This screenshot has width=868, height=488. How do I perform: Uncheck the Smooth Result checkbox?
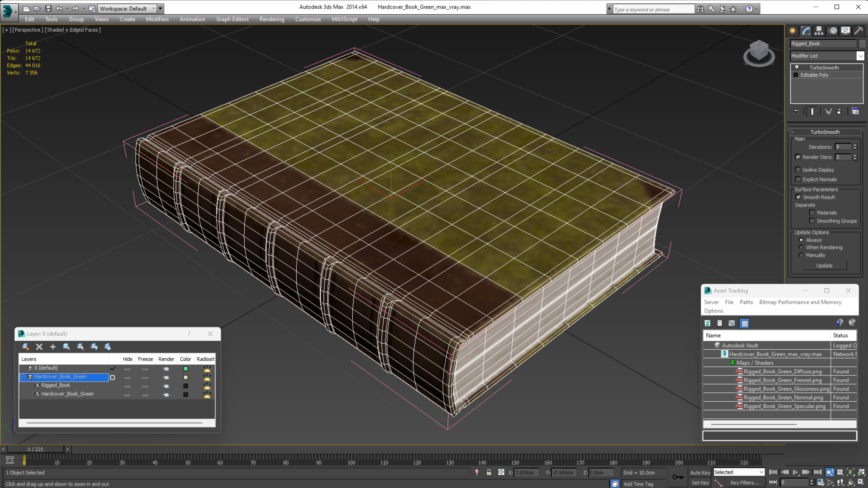click(x=798, y=197)
